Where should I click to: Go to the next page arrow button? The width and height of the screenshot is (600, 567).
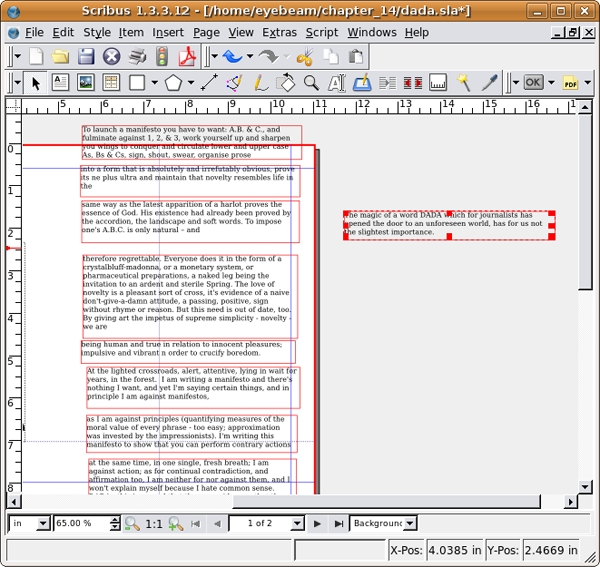[318, 523]
